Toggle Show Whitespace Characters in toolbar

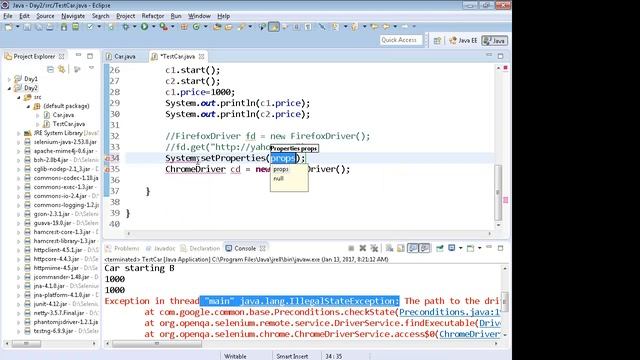[x=308, y=27]
